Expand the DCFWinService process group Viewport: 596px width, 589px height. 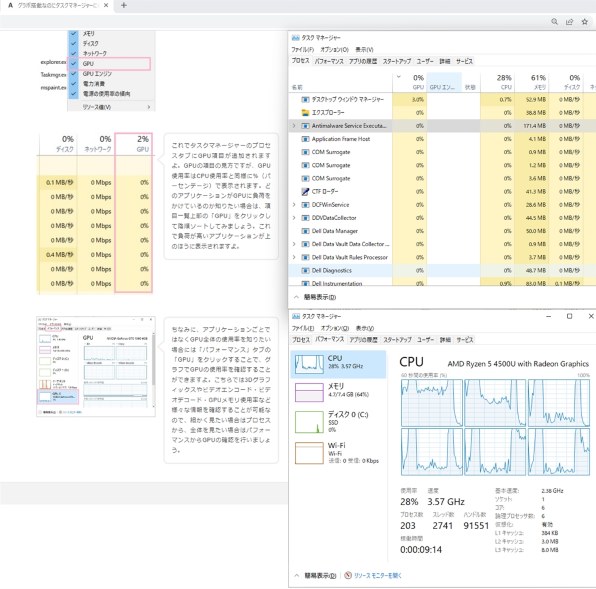click(x=294, y=204)
